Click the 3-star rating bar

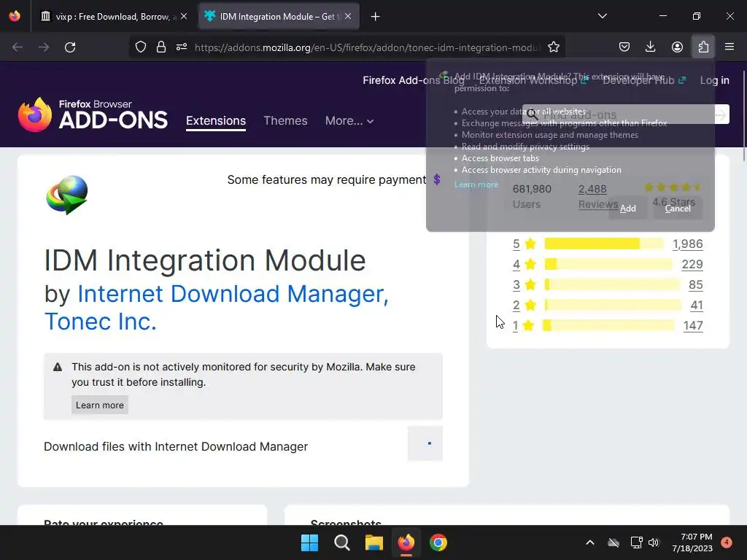pyautogui.click(x=612, y=284)
